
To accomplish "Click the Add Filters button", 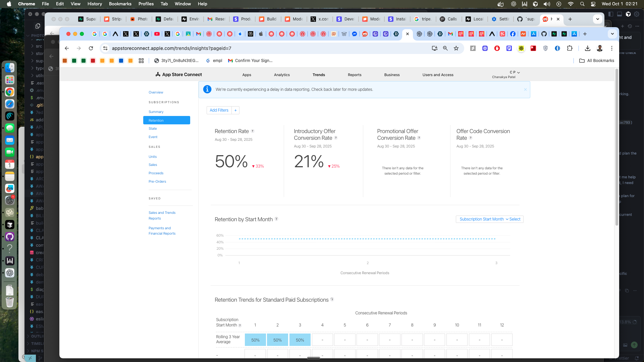I will [219, 110].
